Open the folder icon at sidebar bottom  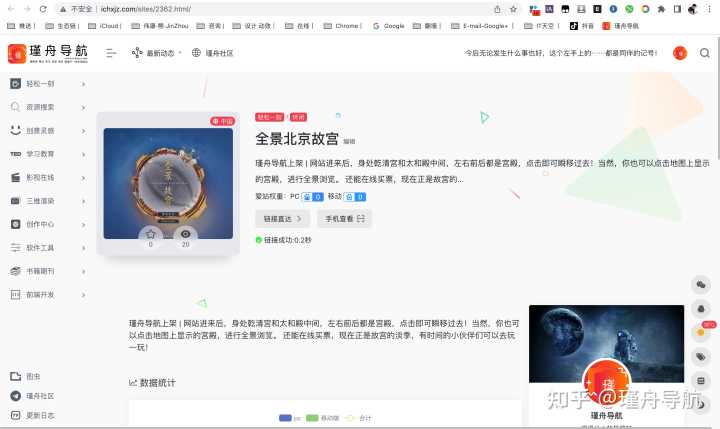16,376
